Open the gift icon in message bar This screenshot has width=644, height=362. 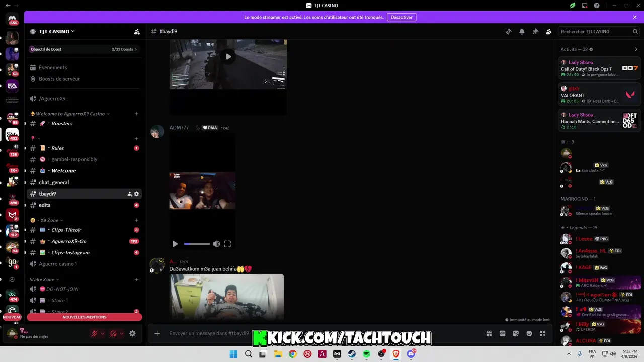tap(489, 333)
